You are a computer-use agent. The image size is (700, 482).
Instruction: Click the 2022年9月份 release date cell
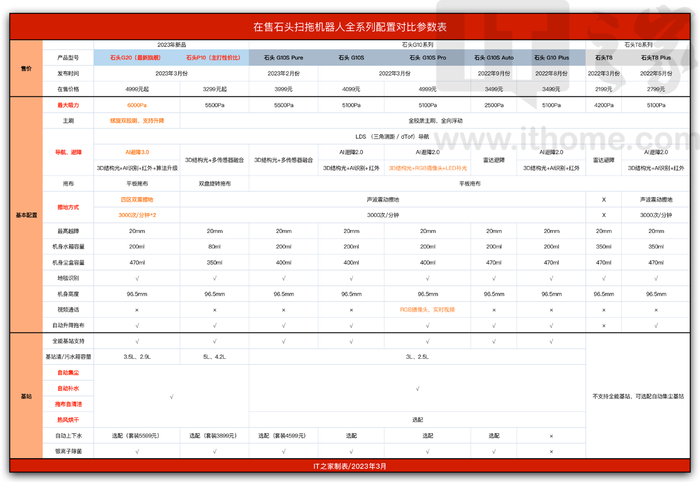(x=494, y=73)
